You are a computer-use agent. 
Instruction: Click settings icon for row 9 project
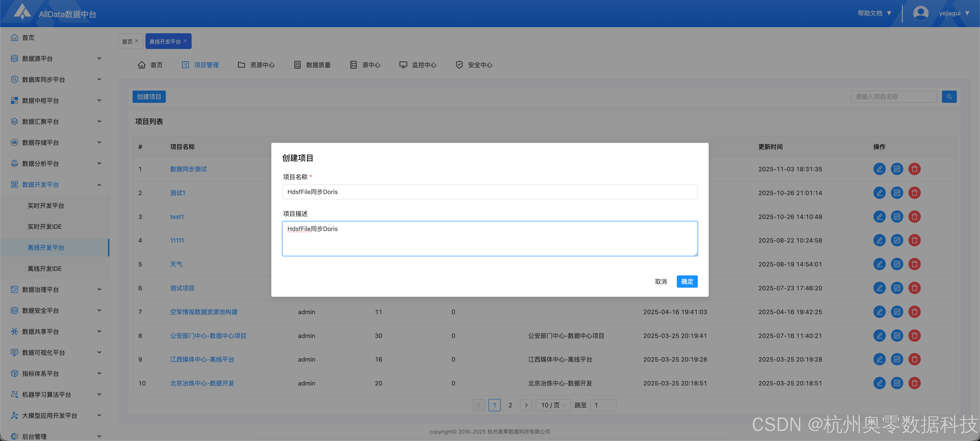[897, 359]
